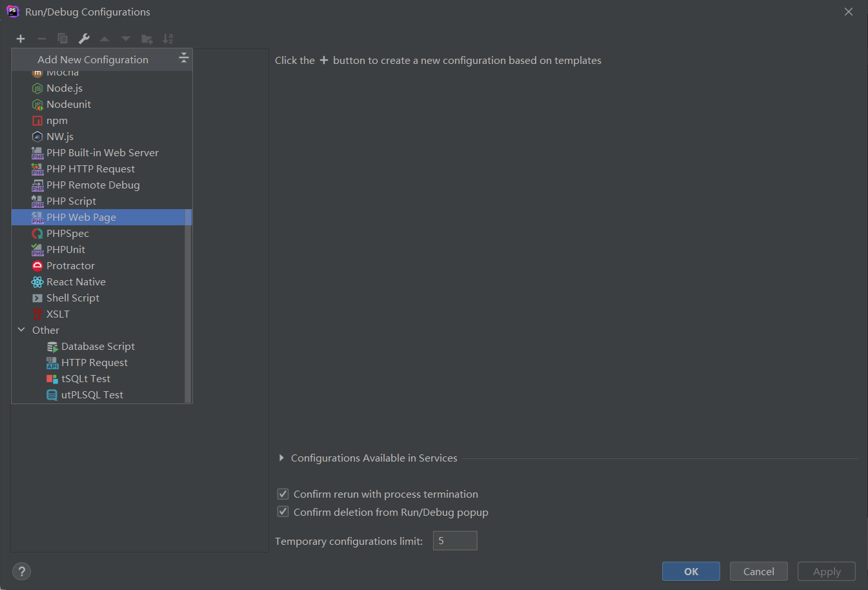Click the utPLSQL Test icon
This screenshot has height=590, width=868.
(52, 395)
